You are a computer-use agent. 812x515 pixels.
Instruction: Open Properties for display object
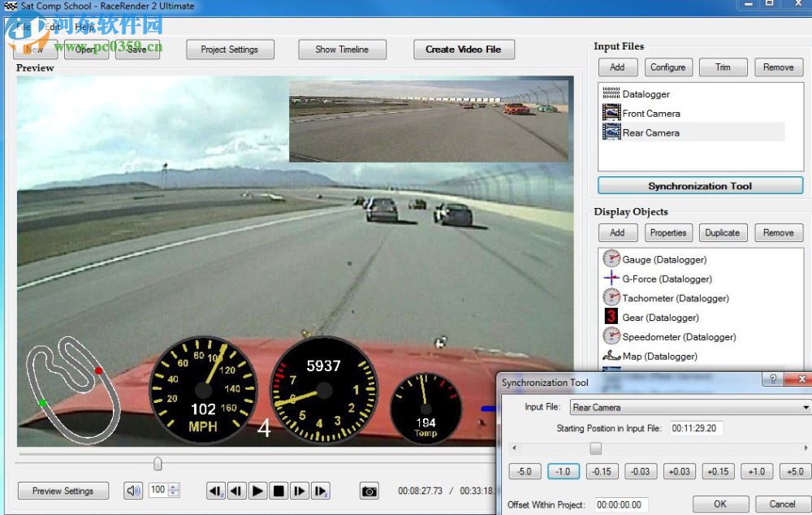(x=668, y=232)
